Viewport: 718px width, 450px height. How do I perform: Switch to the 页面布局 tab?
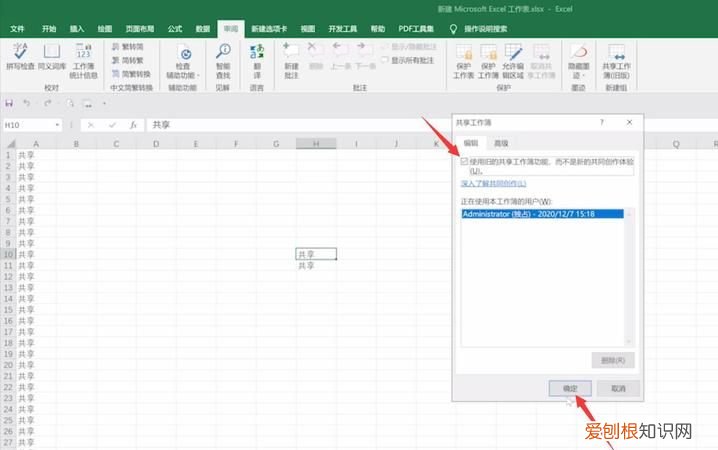(x=140, y=29)
